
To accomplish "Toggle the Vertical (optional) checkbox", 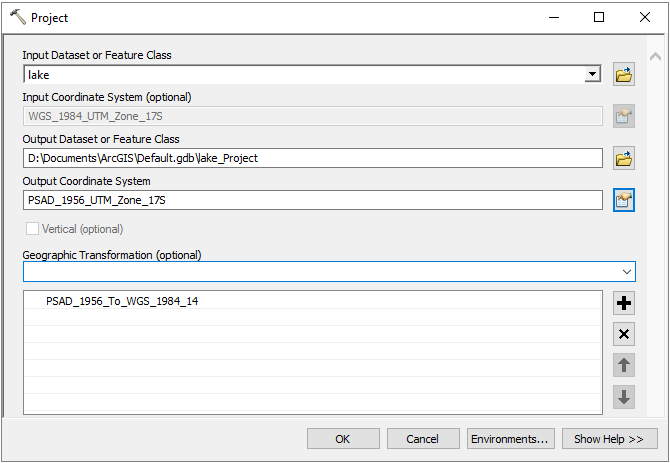I will (x=31, y=229).
